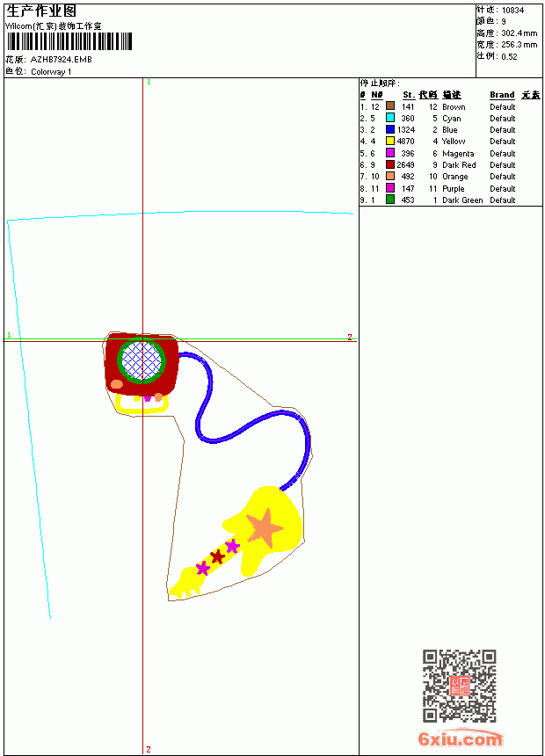The image size is (545, 756).
Task: Click the dark red star on guitar neck
Action: pyautogui.click(x=217, y=556)
